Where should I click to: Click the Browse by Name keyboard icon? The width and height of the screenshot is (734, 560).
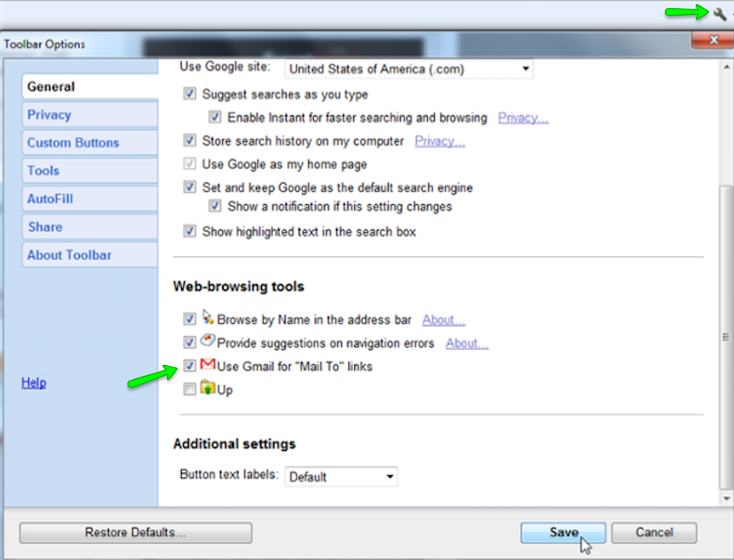(207, 317)
